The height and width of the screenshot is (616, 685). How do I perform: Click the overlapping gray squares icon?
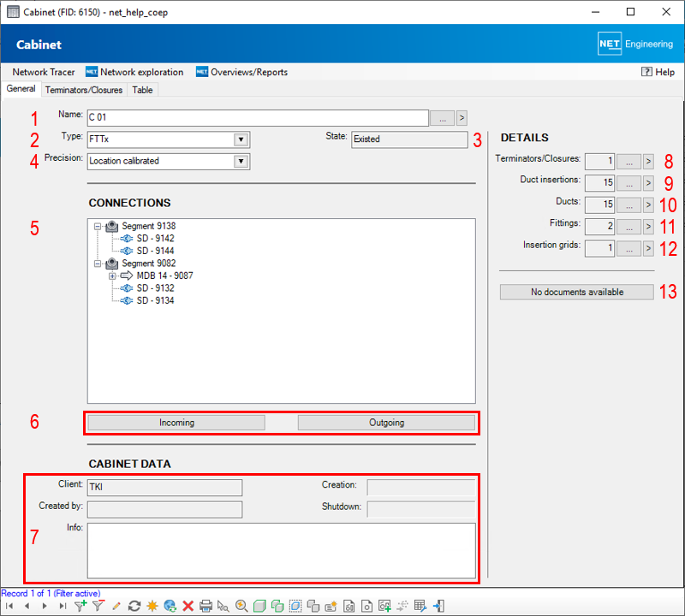pyautogui.click(x=313, y=606)
